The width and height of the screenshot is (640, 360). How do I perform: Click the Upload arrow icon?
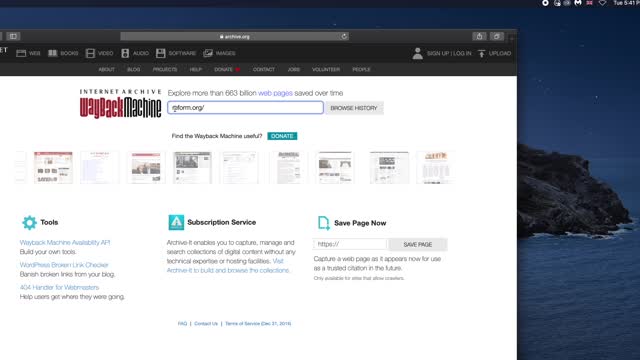point(482,53)
